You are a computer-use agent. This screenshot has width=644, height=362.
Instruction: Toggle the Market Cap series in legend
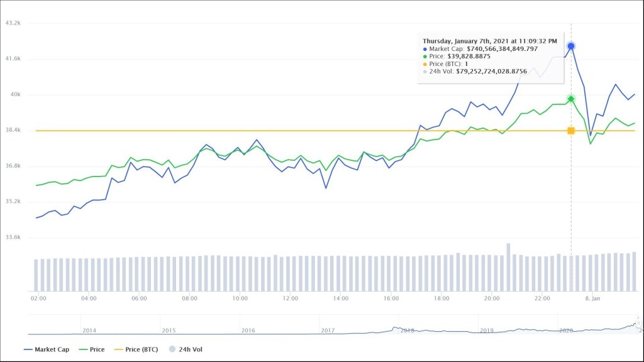point(47,349)
